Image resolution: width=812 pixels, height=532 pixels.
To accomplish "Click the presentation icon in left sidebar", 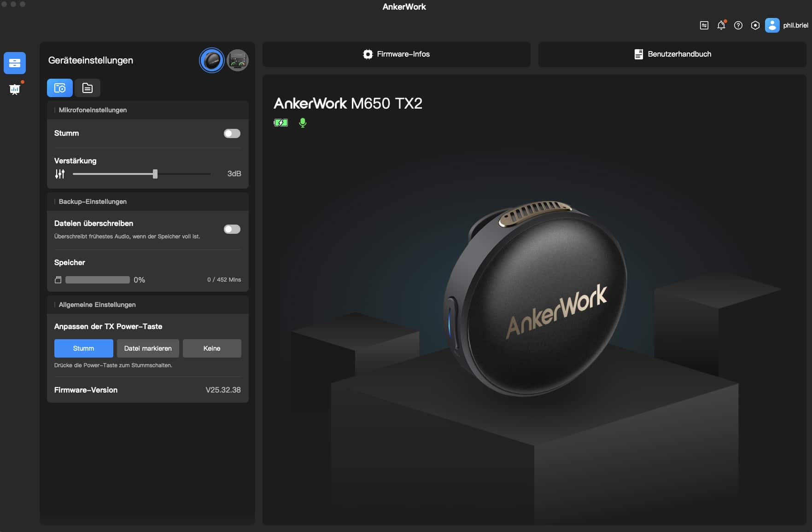I will click(x=15, y=89).
